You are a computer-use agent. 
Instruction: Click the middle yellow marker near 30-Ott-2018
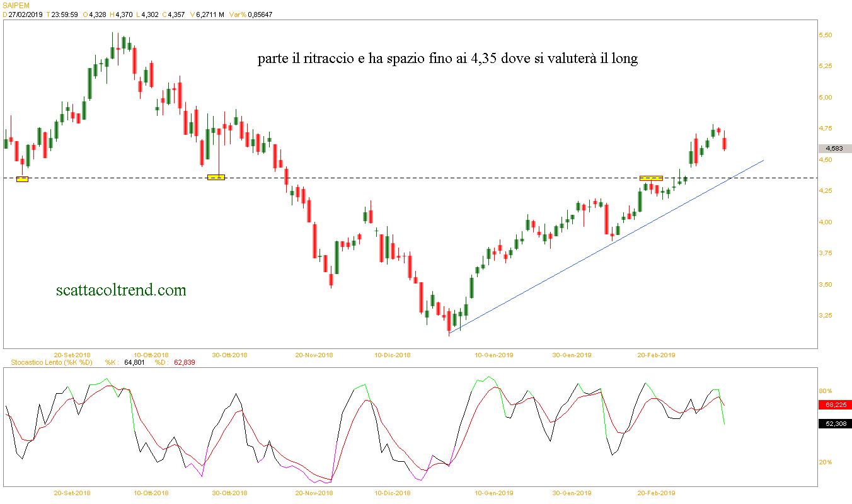click(216, 178)
